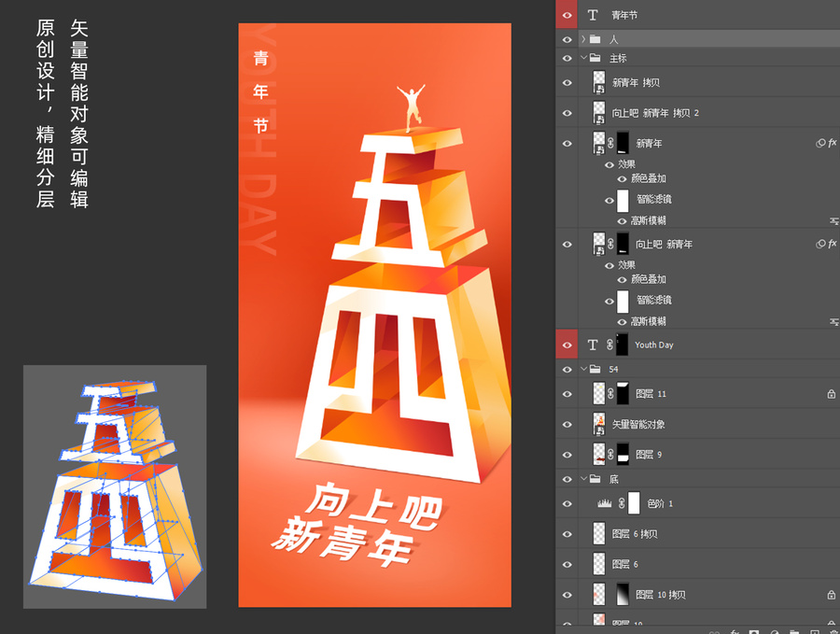This screenshot has width=840, height=634.
Task: Click the mask link icon on 向上吧 新青年
Action: [x=610, y=244]
